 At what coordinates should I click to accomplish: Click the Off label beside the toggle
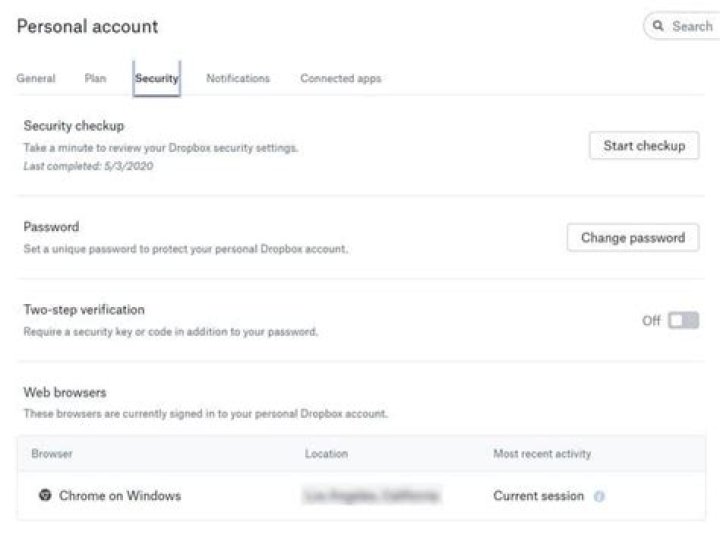[651, 321]
